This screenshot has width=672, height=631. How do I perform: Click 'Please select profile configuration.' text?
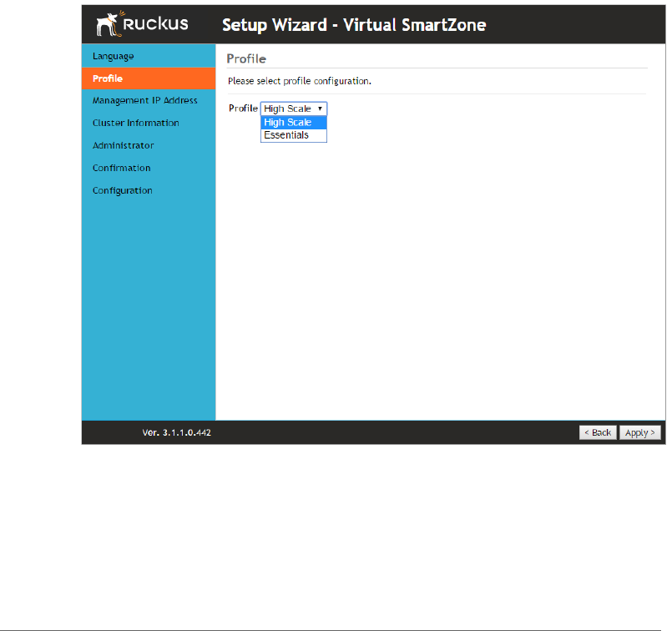click(x=300, y=81)
